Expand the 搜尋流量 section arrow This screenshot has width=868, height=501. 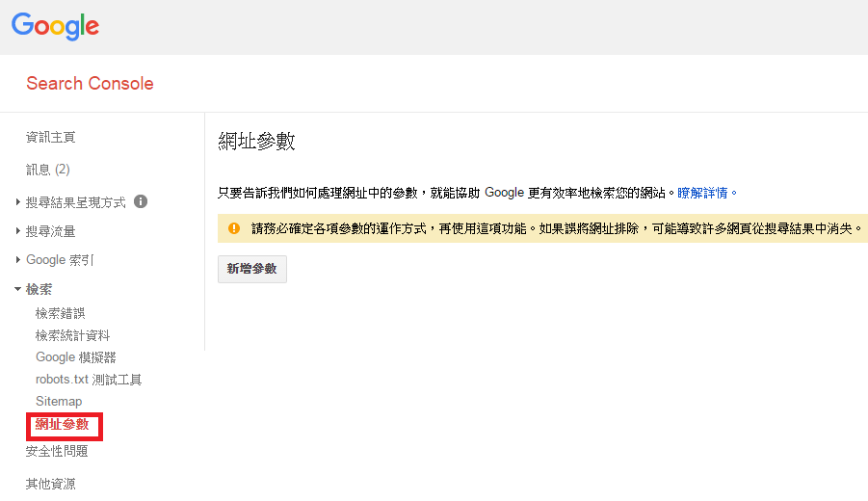pyautogui.click(x=17, y=231)
